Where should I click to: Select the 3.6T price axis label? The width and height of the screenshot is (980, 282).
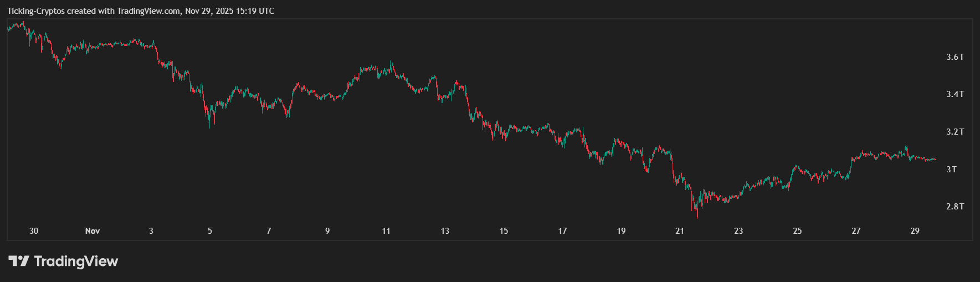955,57
